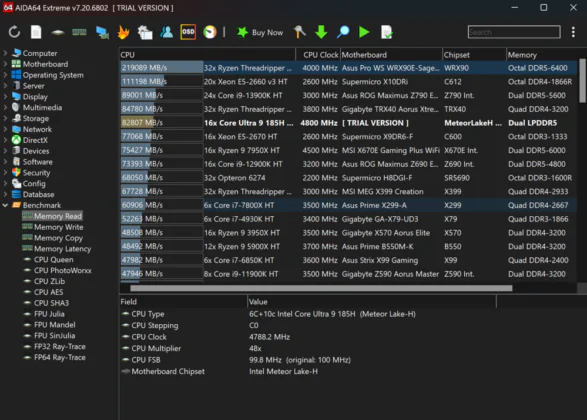Viewport: 587px width, 420px height.
Task: Sort by the Chipset column header
Action: (474, 55)
